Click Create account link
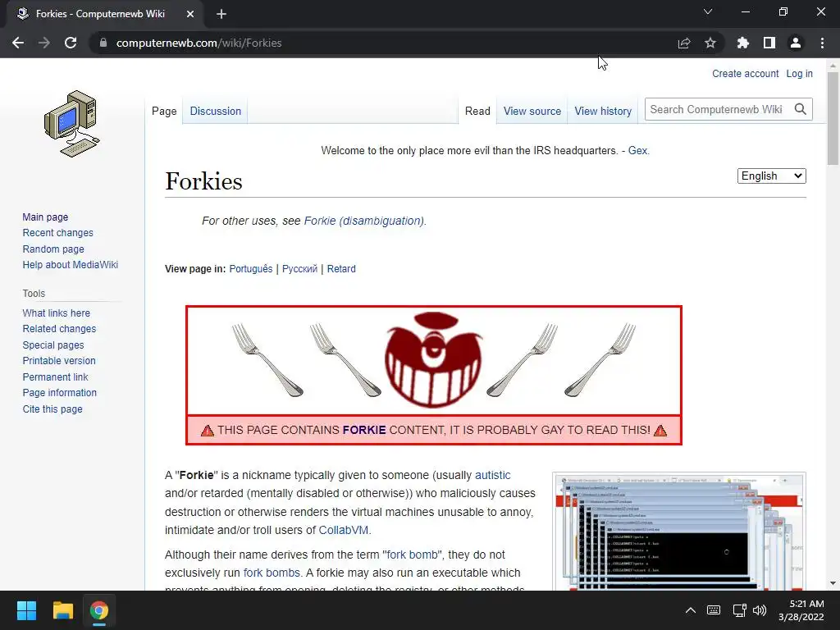Screen dimensions: 840x630 745,73
